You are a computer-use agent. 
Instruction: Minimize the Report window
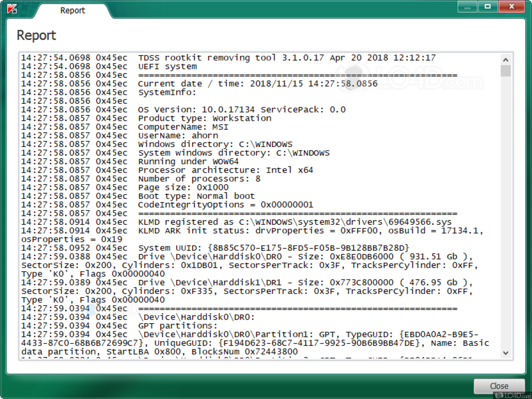tap(467, 7)
